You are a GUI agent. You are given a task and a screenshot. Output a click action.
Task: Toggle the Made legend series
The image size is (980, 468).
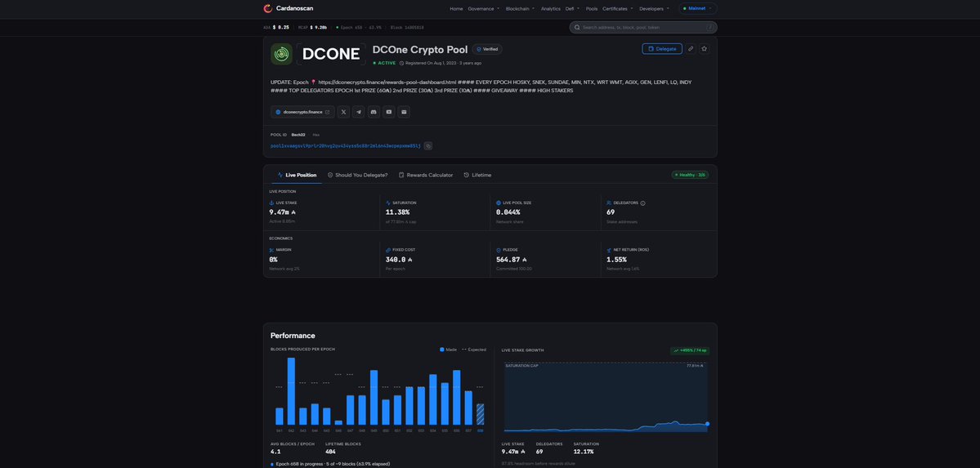click(448, 350)
